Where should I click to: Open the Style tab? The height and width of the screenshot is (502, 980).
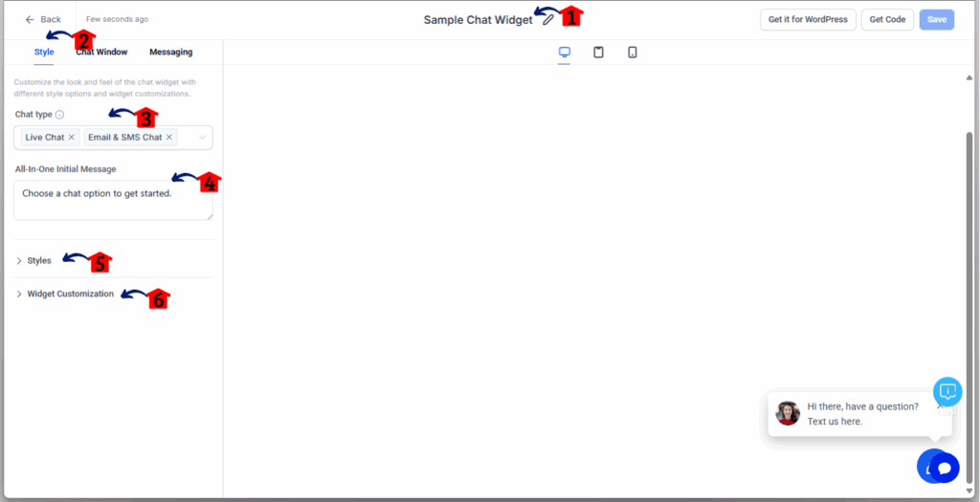[x=44, y=52]
